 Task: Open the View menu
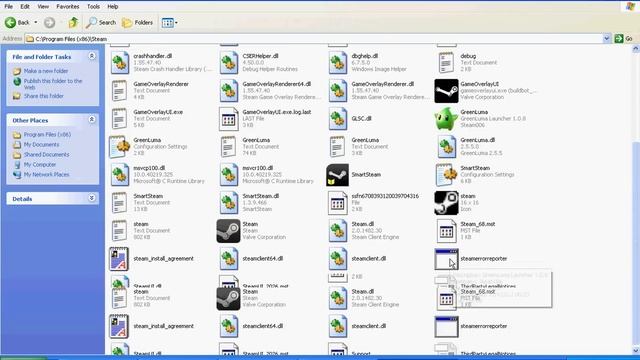click(x=43, y=7)
